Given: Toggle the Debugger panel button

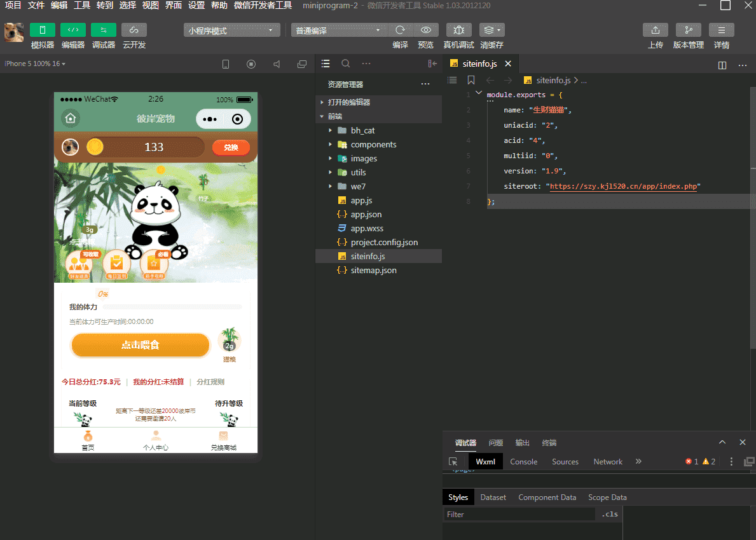Looking at the screenshot, I should click(104, 30).
